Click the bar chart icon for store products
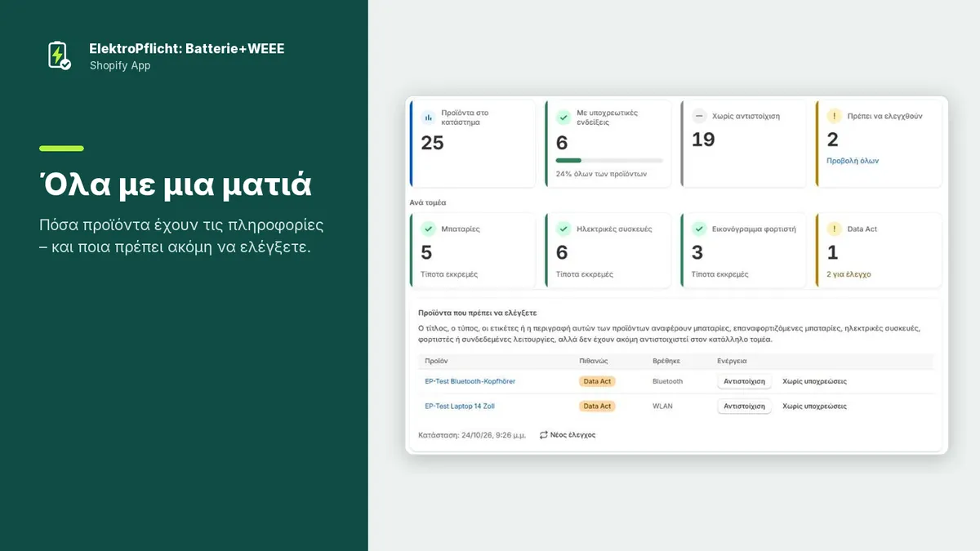 tap(428, 118)
